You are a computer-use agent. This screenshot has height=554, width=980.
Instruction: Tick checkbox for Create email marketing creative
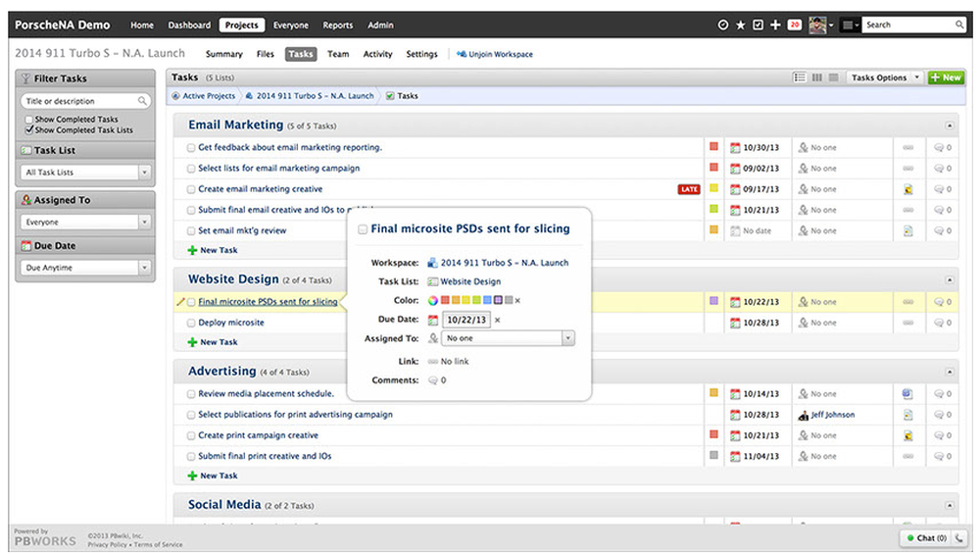191,189
